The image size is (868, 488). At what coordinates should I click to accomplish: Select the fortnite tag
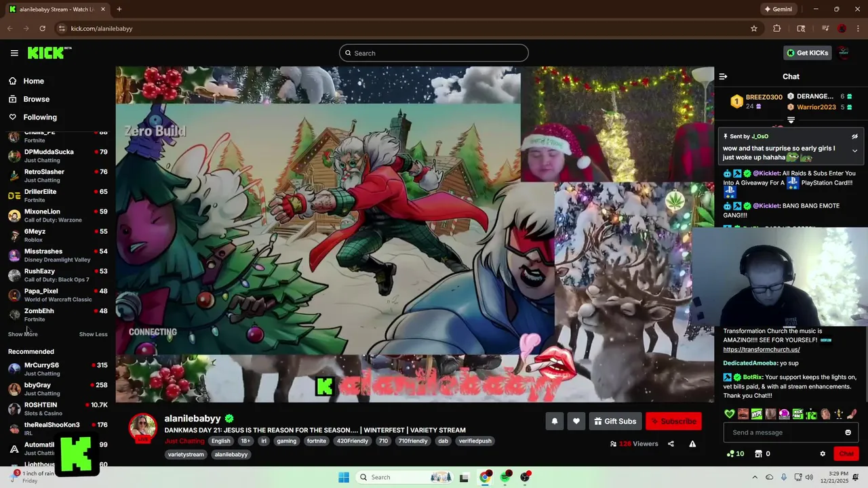[x=316, y=441]
